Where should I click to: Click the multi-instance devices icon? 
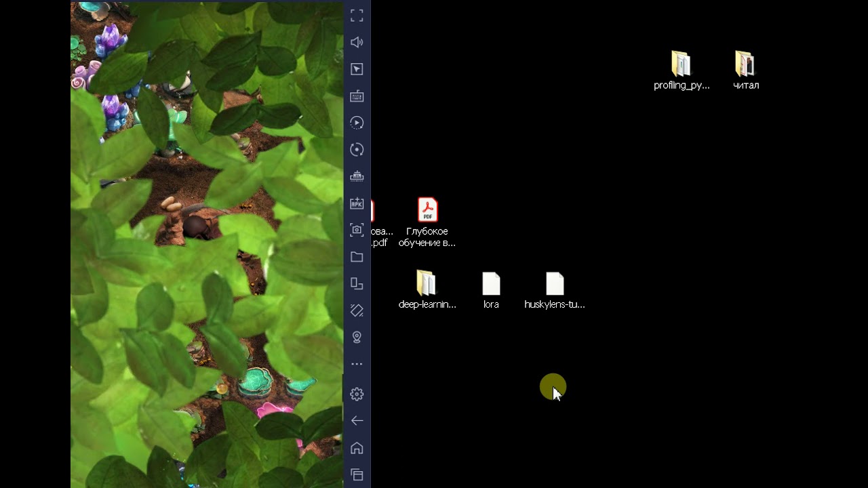click(357, 283)
